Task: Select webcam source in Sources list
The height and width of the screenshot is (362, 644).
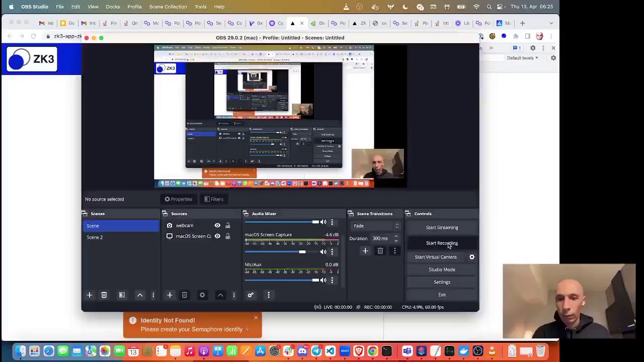Action: click(x=201, y=226)
